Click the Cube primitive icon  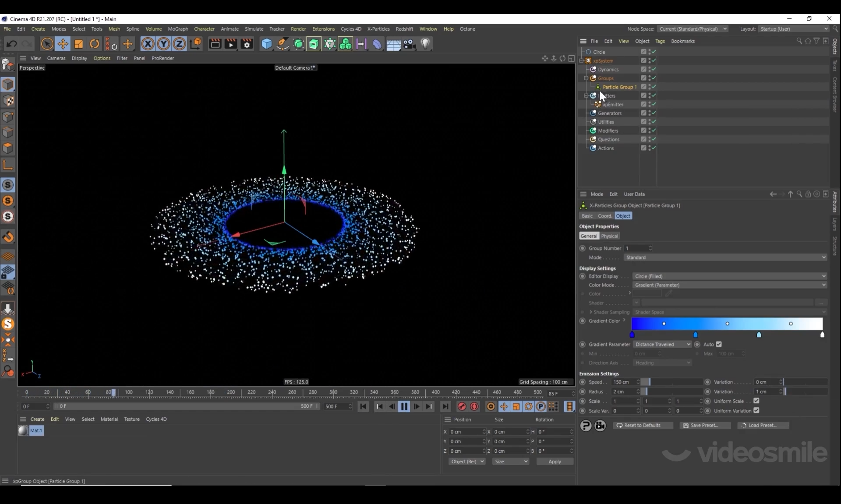266,44
